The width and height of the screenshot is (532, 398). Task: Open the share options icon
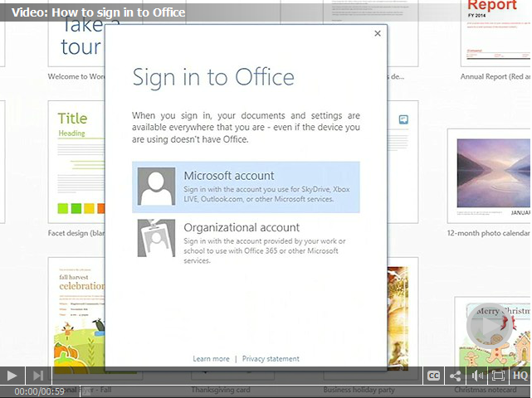455,376
